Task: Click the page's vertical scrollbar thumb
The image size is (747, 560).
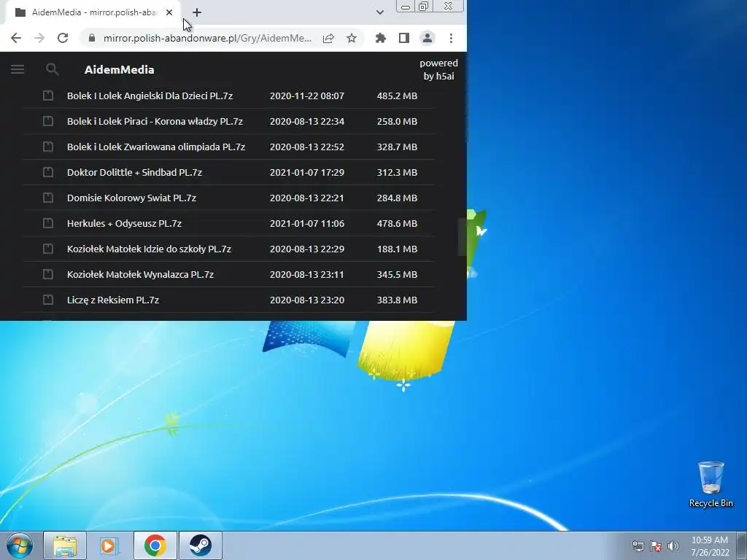Action: 462,237
